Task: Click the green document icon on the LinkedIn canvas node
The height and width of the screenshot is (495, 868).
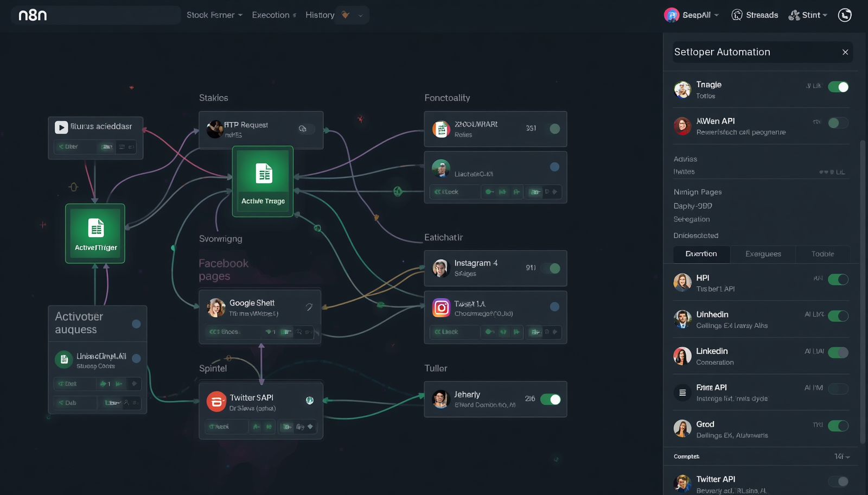Action: pyautogui.click(x=64, y=359)
